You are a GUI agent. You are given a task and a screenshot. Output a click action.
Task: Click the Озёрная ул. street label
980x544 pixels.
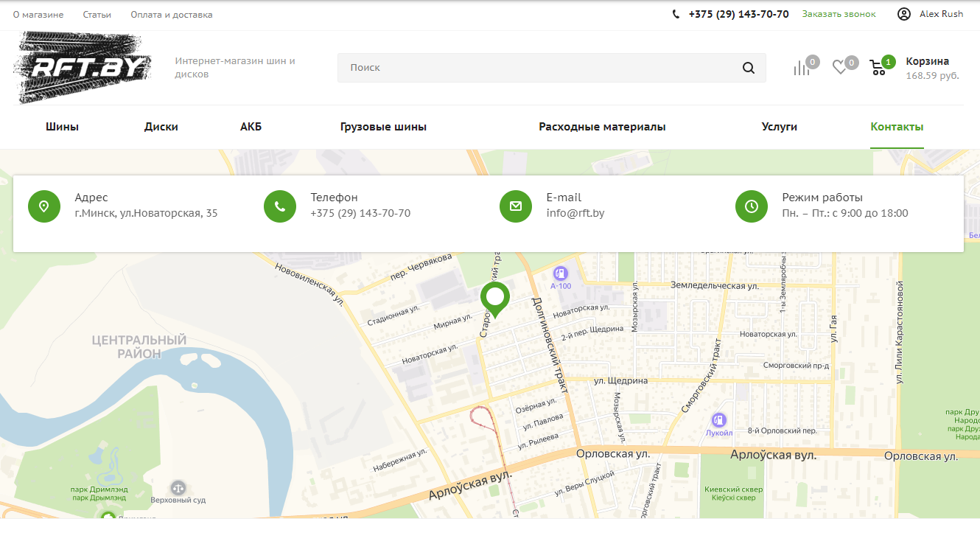pyautogui.click(x=535, y=405)
